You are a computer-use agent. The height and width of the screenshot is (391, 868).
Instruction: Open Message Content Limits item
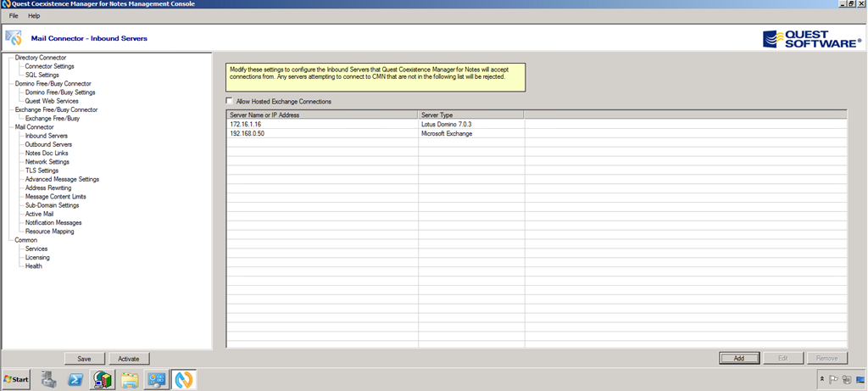(56, 197)
